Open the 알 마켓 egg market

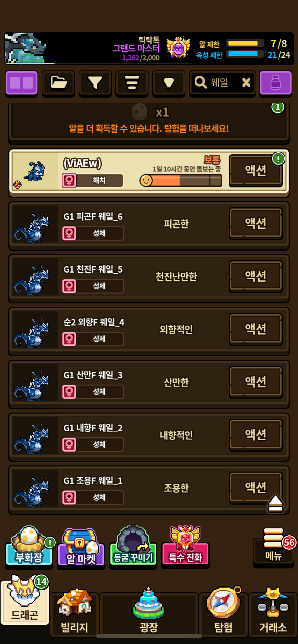81,547
